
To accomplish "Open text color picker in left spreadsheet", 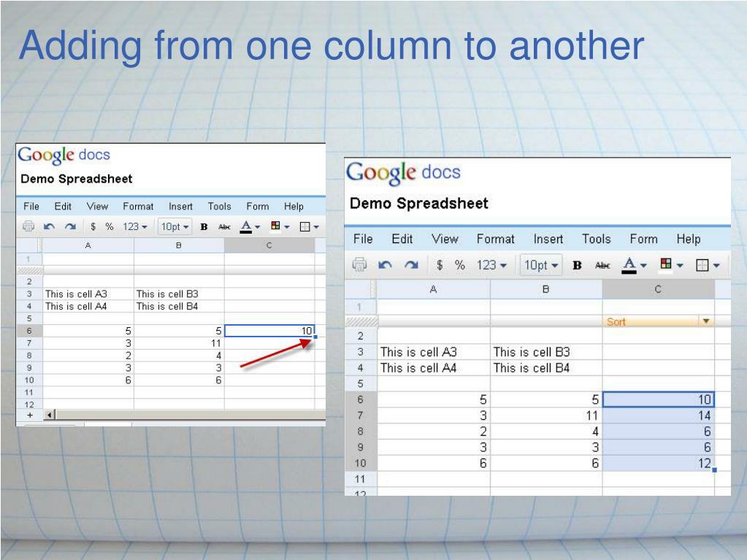I will click(250, 226).
